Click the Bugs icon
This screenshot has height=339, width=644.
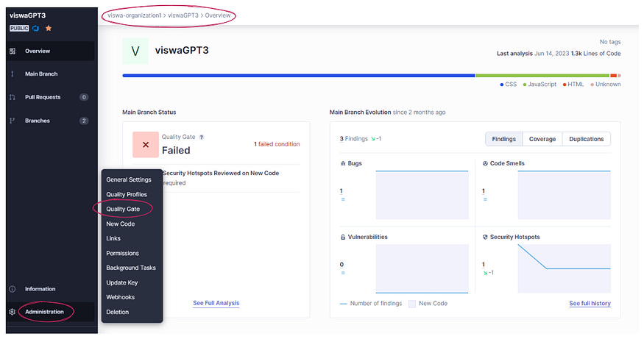pos(343,163)
